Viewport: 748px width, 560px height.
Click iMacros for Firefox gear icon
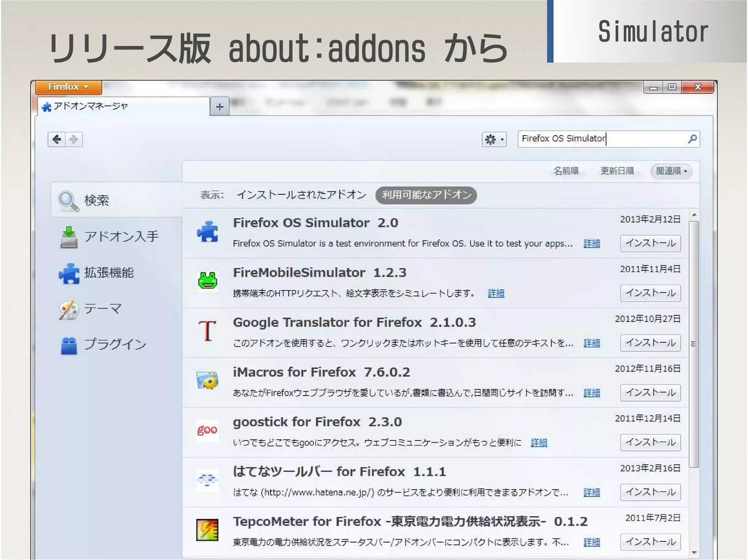207,380
